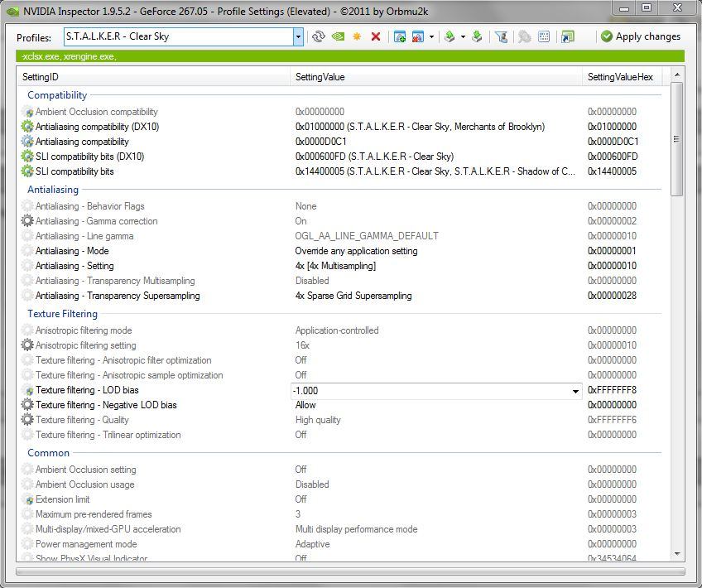702x588 pixels.
Task: Click the greyed-out gears scan icon
Action: tap(524, 36)
